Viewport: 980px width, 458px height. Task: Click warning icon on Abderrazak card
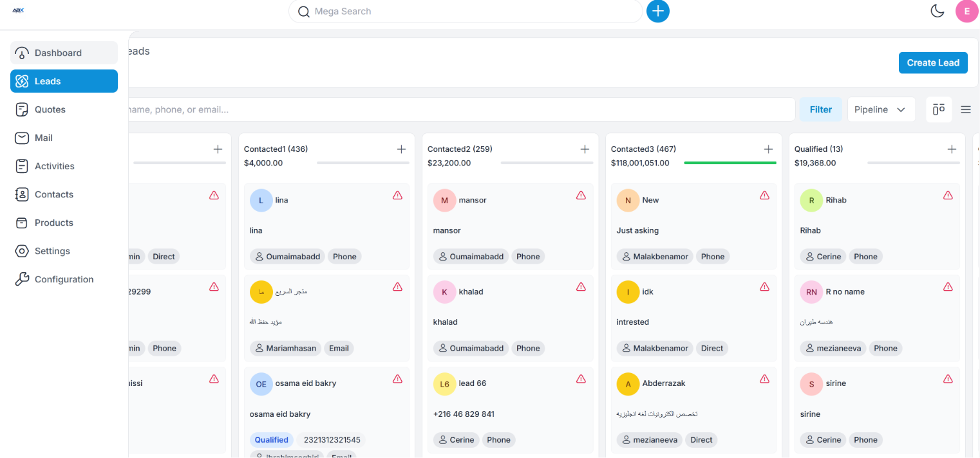click(764, 378)
